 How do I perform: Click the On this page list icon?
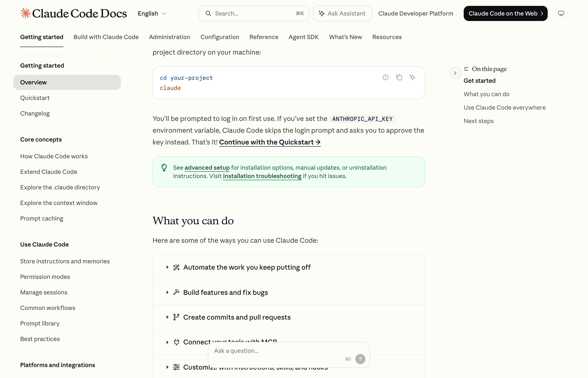click(x=466, y=69)
